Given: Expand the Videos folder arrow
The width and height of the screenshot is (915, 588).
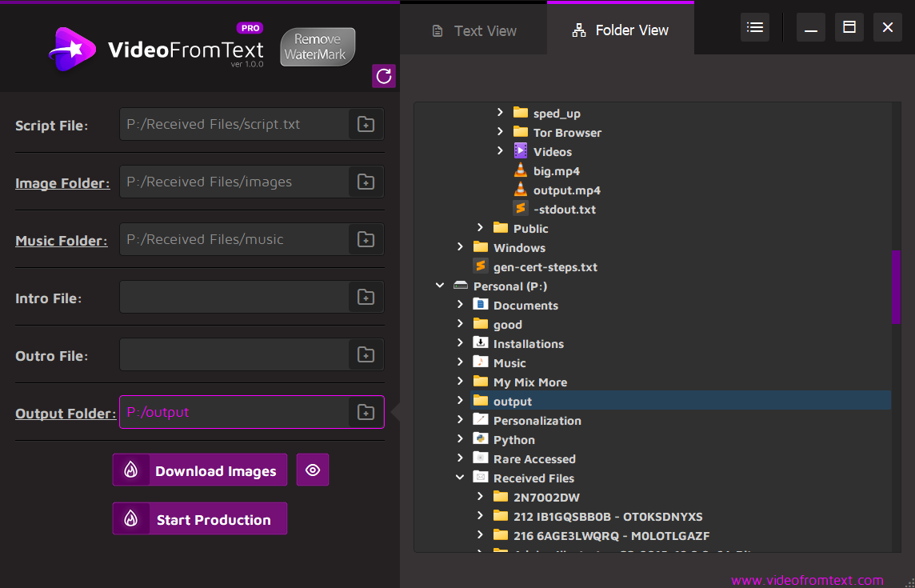Looking at the screenshot, I should click(500, 150).
